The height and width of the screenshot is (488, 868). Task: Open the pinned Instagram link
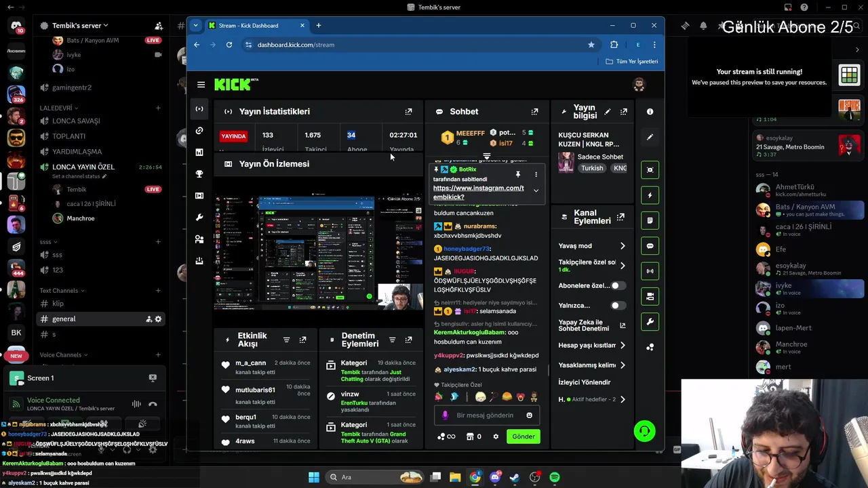pyautogui.click(x=478, y=192)
